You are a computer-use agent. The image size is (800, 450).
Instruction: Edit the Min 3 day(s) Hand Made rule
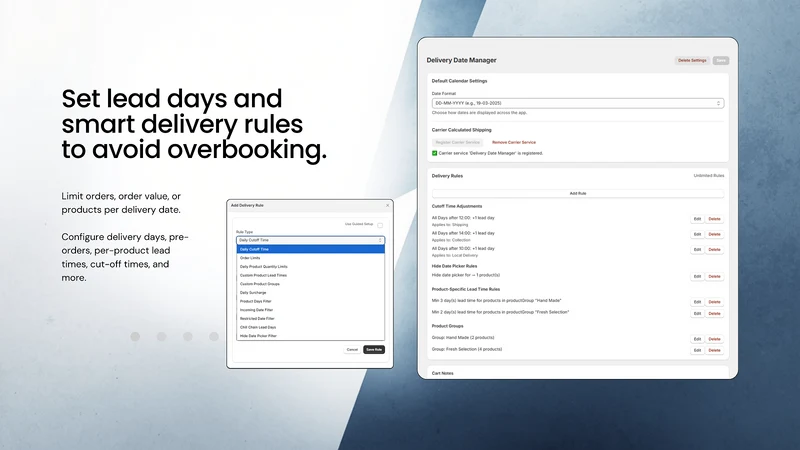[x=697, y=302]
